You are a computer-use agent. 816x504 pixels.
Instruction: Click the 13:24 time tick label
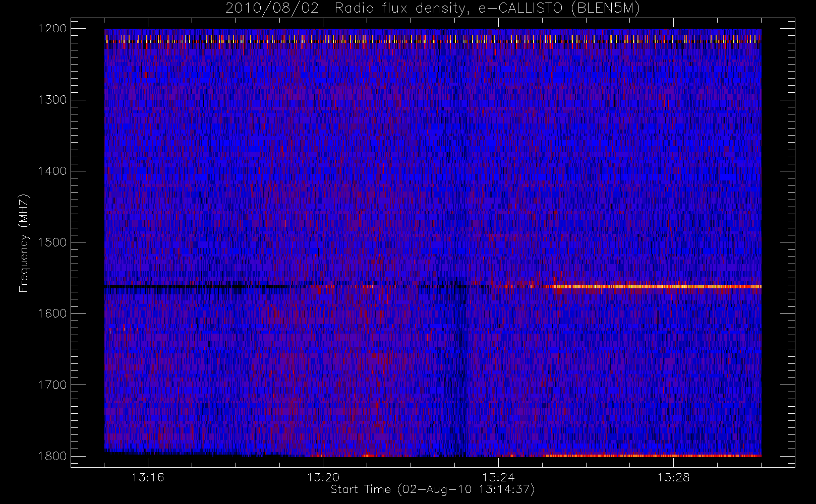tap(498, 477)
